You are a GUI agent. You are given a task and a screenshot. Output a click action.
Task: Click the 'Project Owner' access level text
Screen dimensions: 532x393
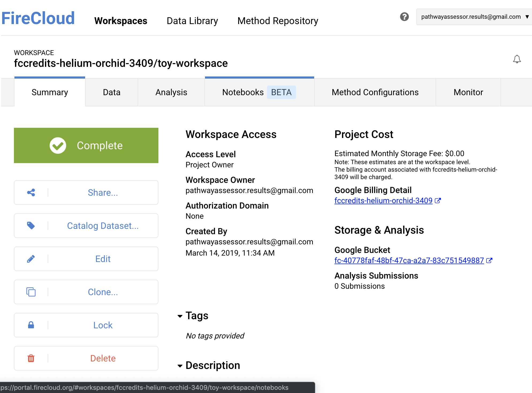[x=210, y=165]
